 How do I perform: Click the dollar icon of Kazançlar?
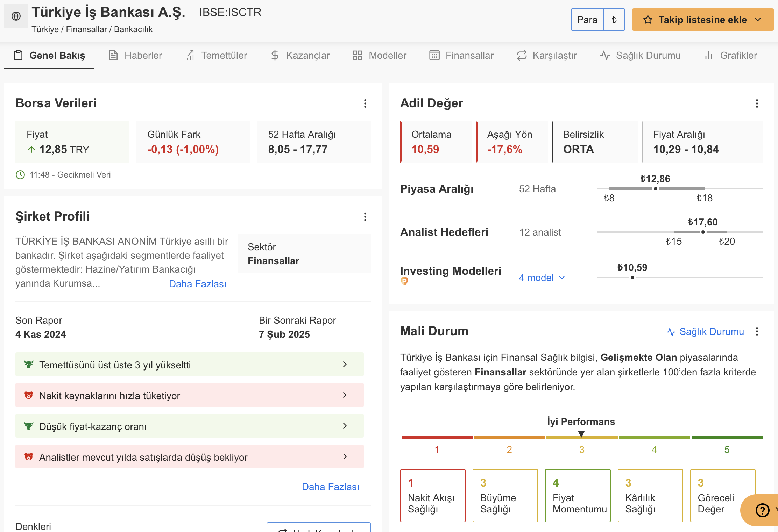click(x=275, y=55)
